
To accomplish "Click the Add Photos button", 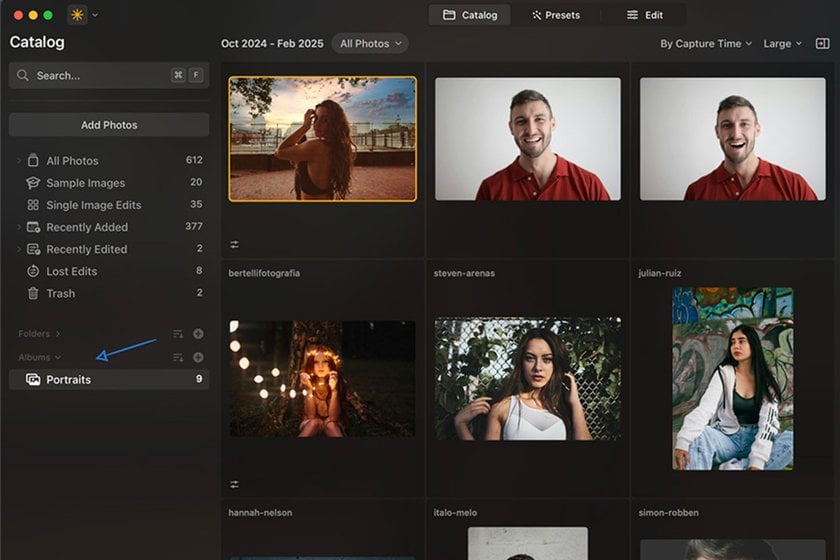I will [109, 125].
